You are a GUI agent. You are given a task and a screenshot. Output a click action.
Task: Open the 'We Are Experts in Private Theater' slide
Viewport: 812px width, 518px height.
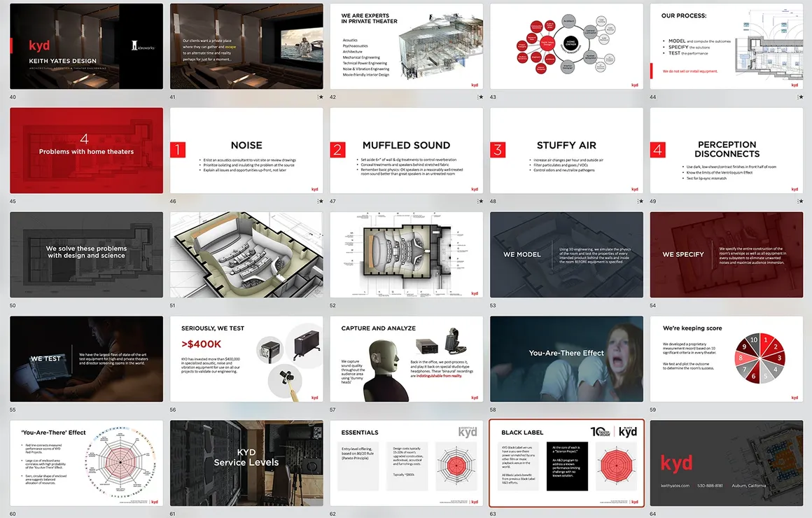407,47
